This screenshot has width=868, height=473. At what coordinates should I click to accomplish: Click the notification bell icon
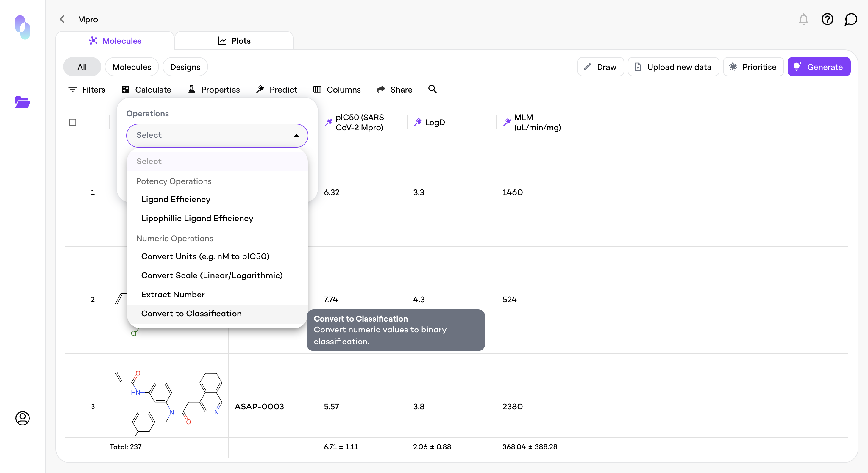coord(803,20)
